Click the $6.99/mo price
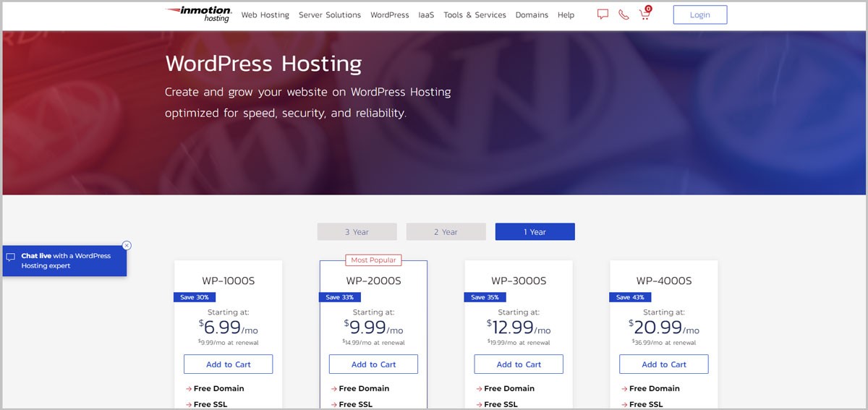The height and width of the screenshot is (410, 868). coord(228,328)
